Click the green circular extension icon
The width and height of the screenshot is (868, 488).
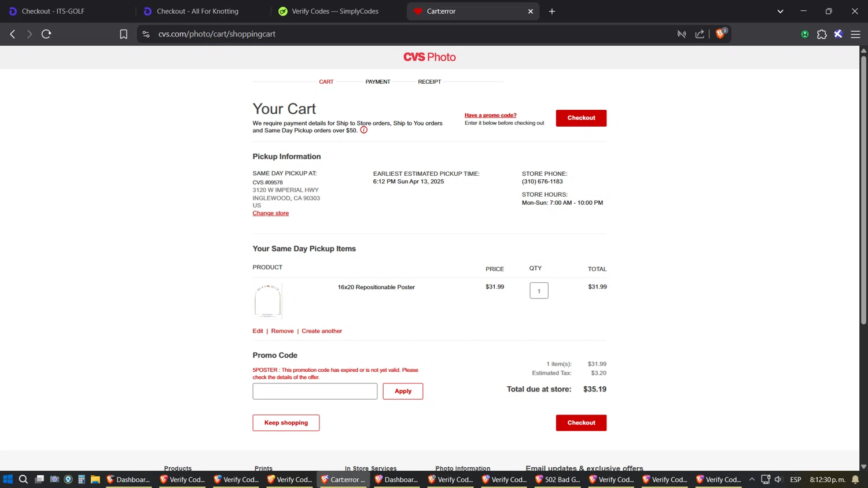click(x=805, y=34)
